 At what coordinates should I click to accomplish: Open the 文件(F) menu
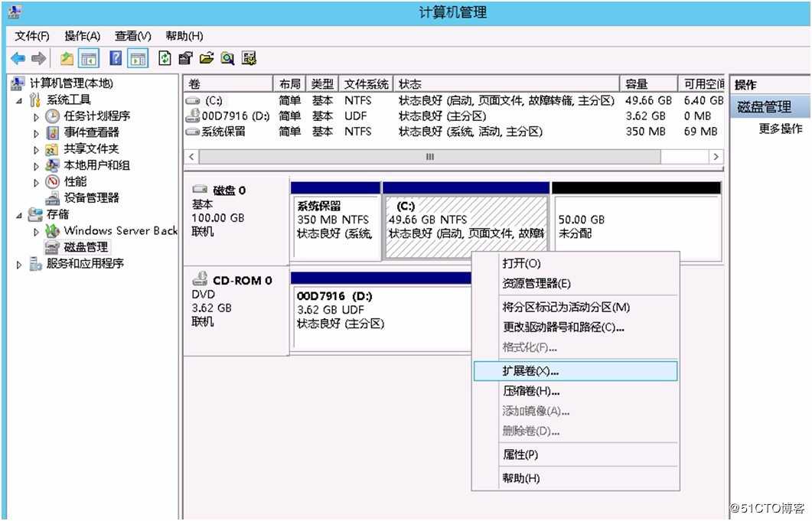pyautogui.click(x=32, y=36)
